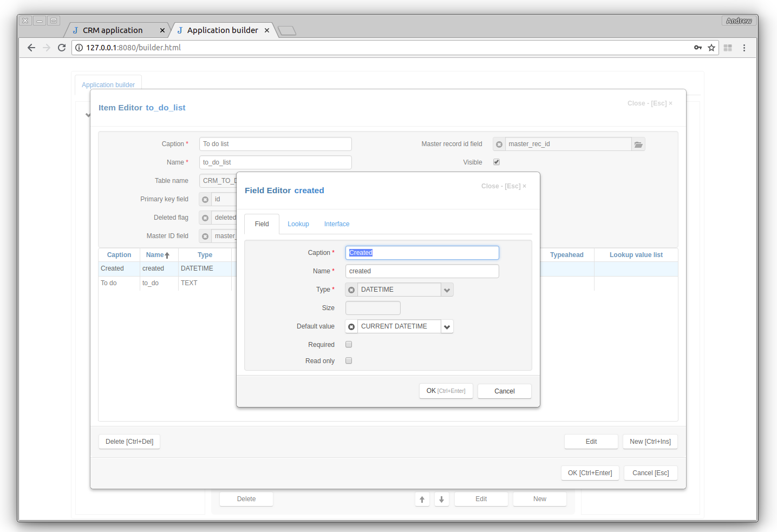This screenshot has height=532, width=777.
Task: Click the Edit button in Item Editor
Action: 591,442
